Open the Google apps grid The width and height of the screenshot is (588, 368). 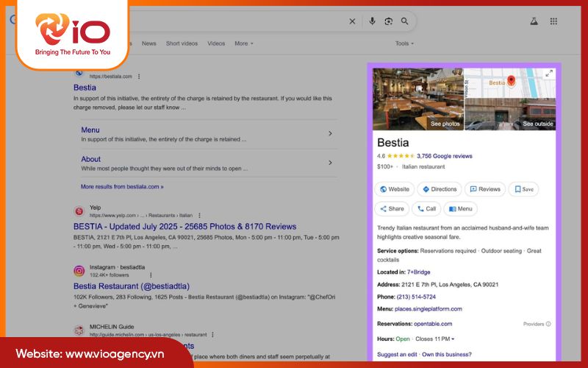[x=553, y=21]
